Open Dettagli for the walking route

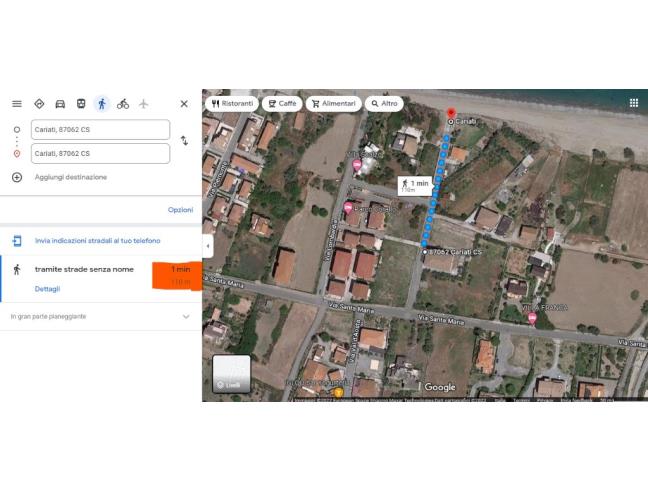tap(47, 289)
